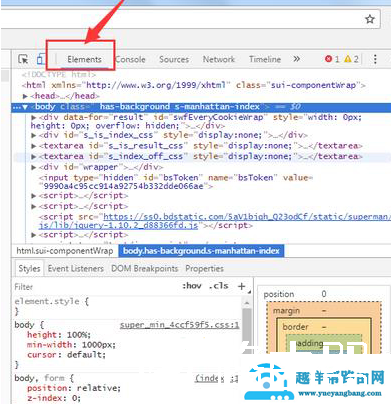Select the bsToken hidden input line
This screenshot has height=404, width=391.
(x=176, y=182)
